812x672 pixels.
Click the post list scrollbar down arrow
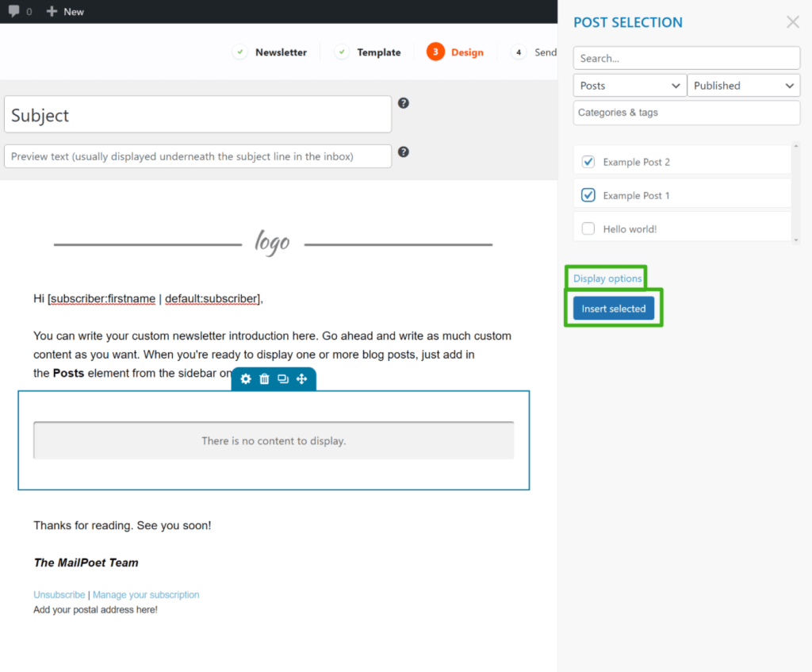click(x=796, y=240)
